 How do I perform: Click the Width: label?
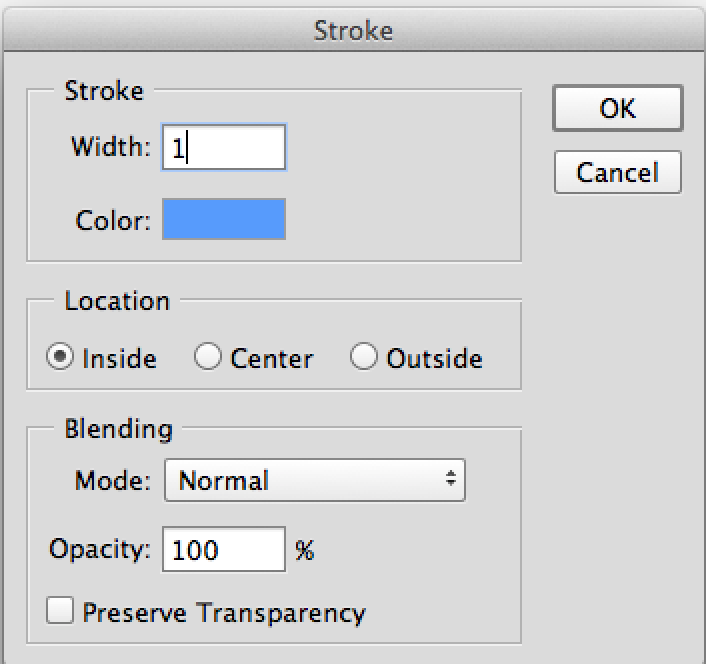point(111,147)
